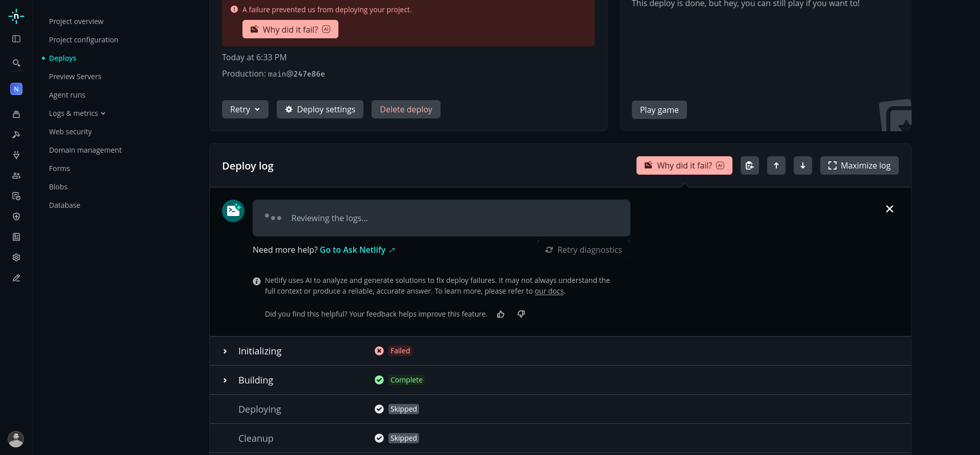Open Project overview
The height and width of the screenshot is (455, 980).
tap(76, 21)
